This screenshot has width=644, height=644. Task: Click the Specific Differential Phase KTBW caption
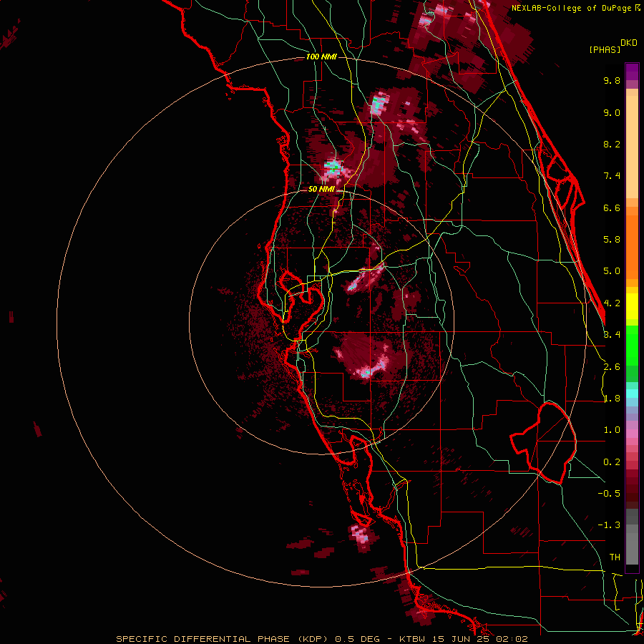point(321,639)
